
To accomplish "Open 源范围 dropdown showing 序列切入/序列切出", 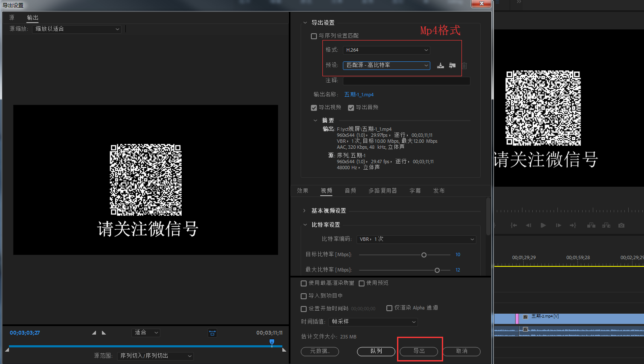I will [x=156, y=356].
